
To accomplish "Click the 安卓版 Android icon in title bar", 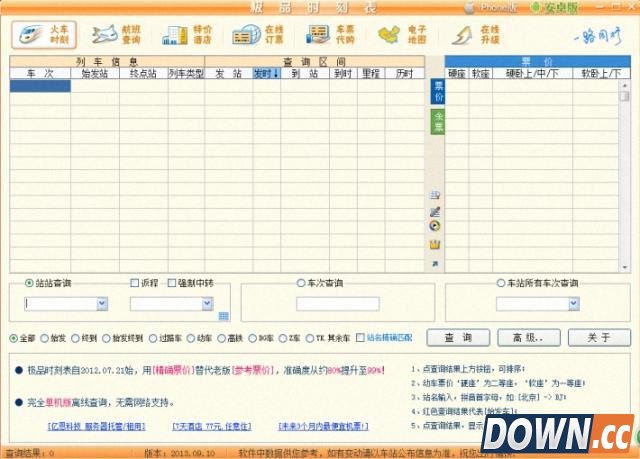I will (x=555, y=7).
